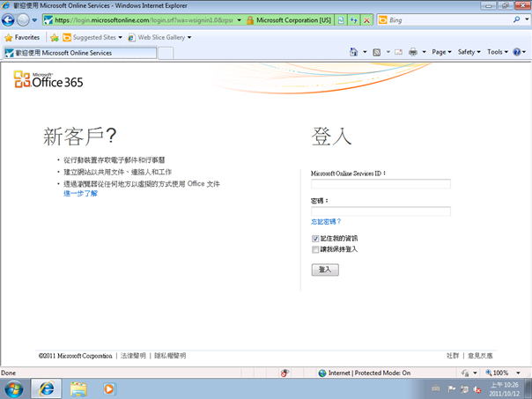The width and height of the screenshot is (532, 399).
Task: Click the 登入 sign-in button
Action: [x=325, y=270]
